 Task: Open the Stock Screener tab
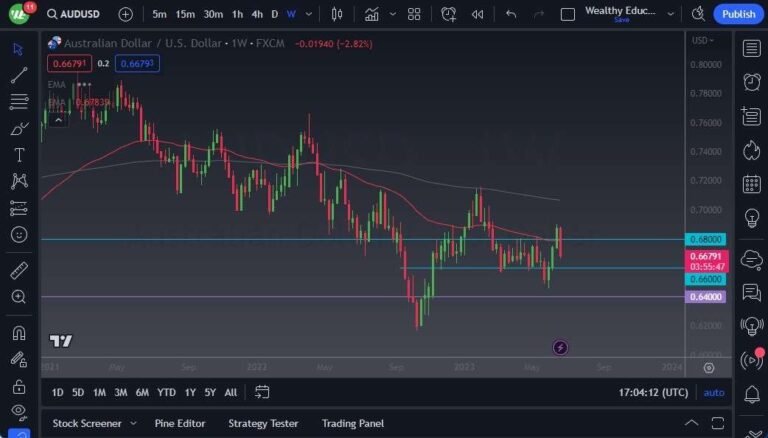tap(87, 423)
